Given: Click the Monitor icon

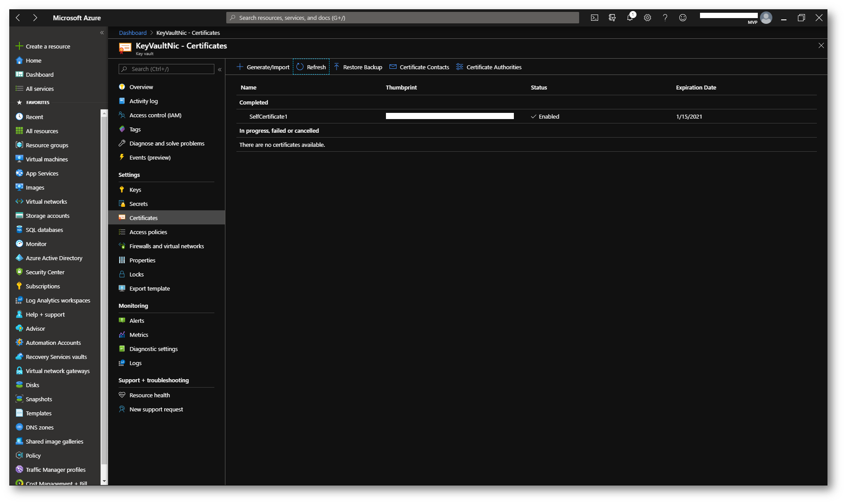Looking at the screenshot, I should click(x=19, y=244).
